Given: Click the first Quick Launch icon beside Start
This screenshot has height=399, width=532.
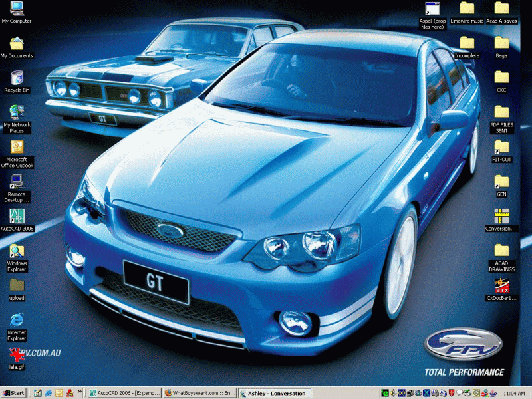Looking at the screenshot, I should click(38, 393).
